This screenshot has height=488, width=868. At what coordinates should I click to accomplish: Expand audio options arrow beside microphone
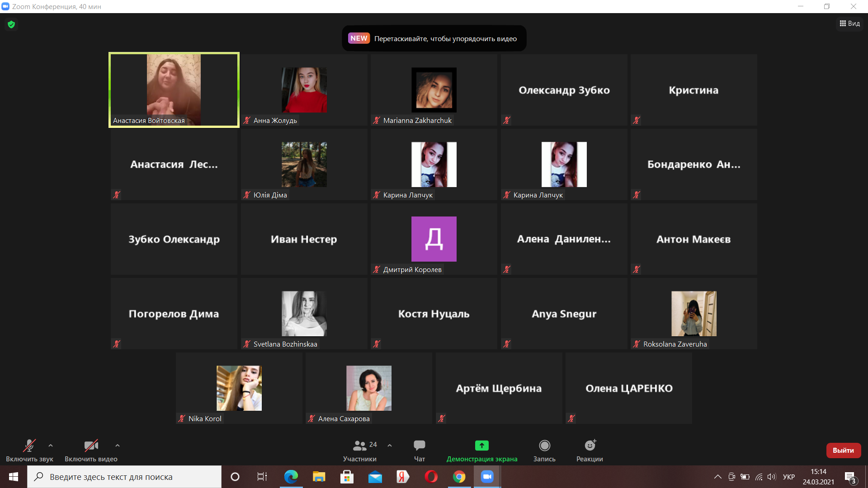point(51,446)
